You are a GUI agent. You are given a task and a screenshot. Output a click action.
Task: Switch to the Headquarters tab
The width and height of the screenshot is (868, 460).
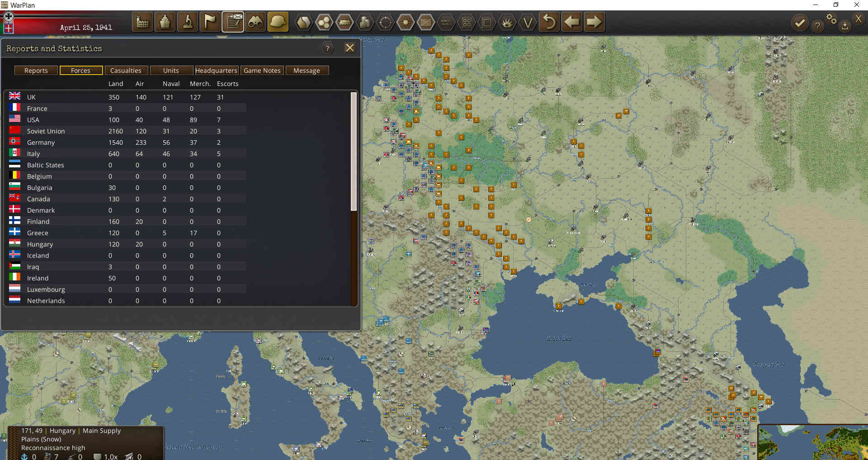[x=216, y=71]
